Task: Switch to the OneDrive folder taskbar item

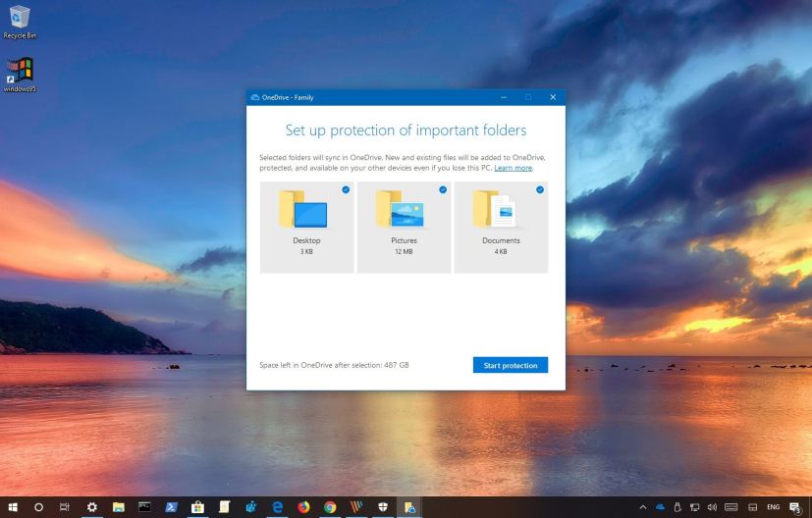Action: tap(409, 507)
